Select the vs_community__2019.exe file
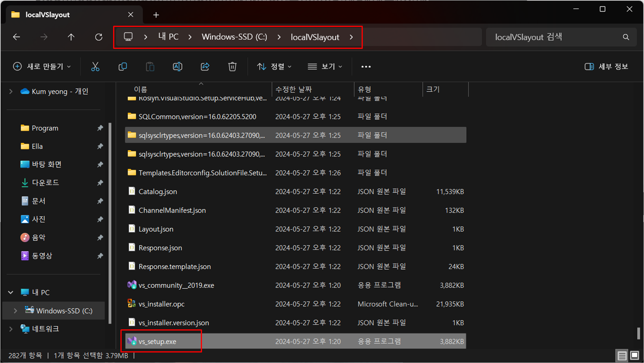The width and height of the screenshot is (644, 363). pos(176,285)
